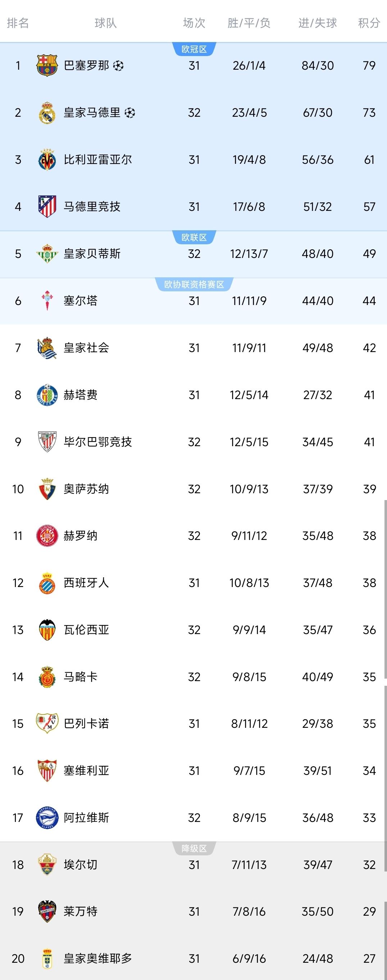The width and height of the screenshot is (387, 980).
Task: Click the Real Madrid club crest
Action: coord(47,112)
